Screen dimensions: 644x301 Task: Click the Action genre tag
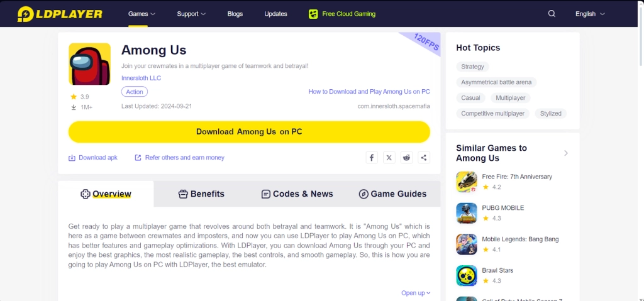pos(135,92)
